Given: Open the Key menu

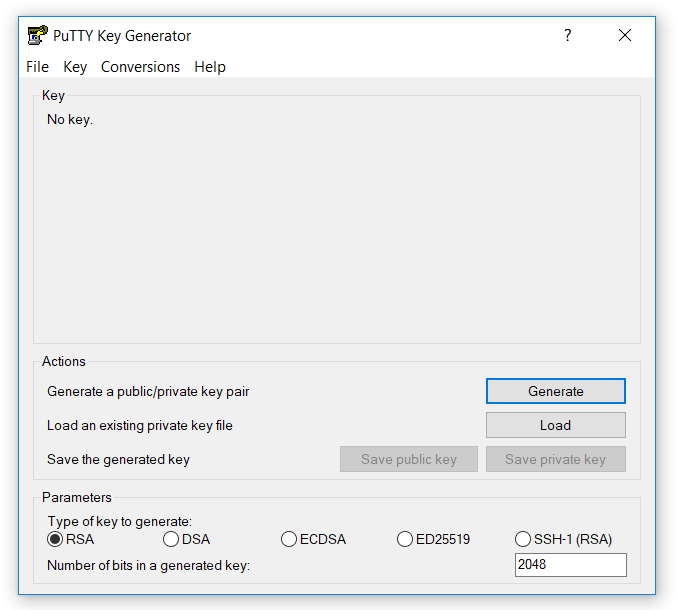Looking at the screenshot, I should tap(75, 67).
